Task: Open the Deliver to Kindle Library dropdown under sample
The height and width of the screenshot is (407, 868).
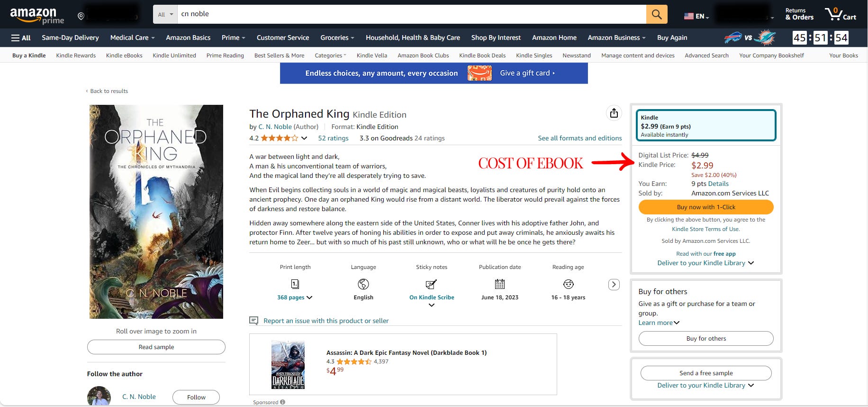Action: tap(705, 386)
